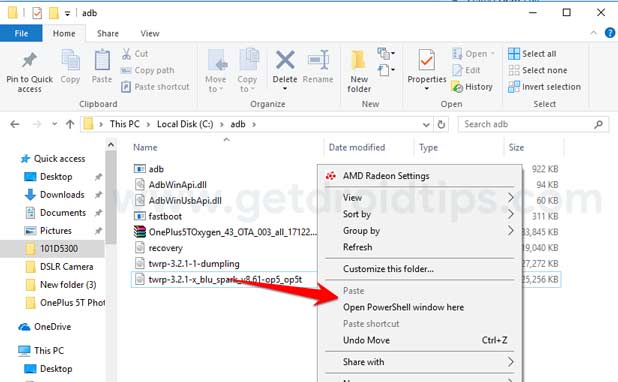Click the Up directory arrow

pos(70,125)
